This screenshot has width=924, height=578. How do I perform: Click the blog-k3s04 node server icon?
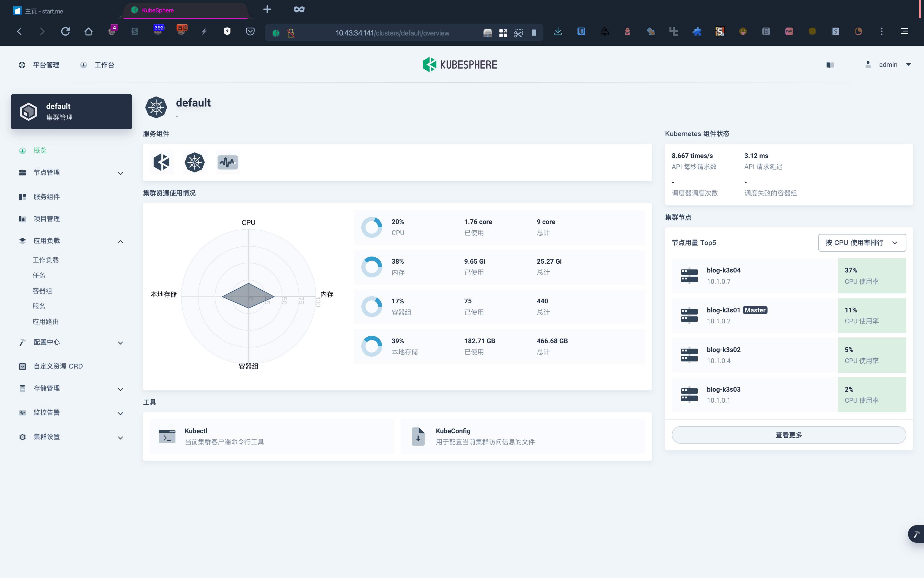[689, 276]
